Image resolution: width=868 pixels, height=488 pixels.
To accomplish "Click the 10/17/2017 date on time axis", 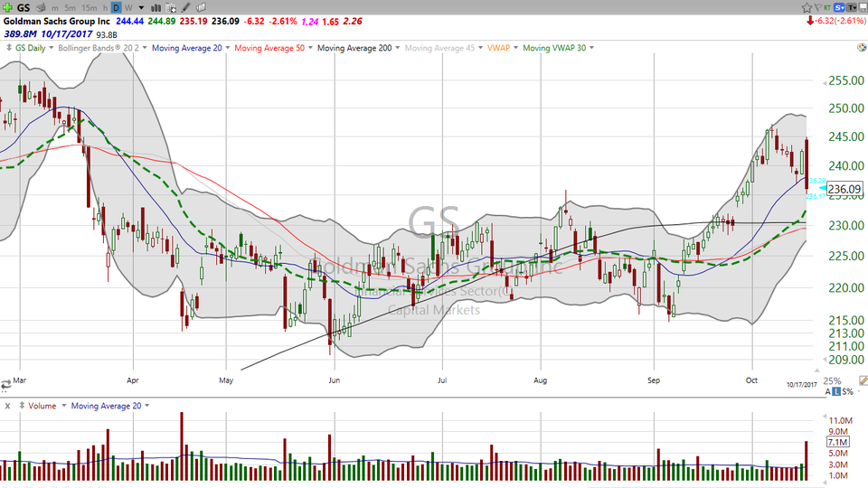I will pos(802,385).
